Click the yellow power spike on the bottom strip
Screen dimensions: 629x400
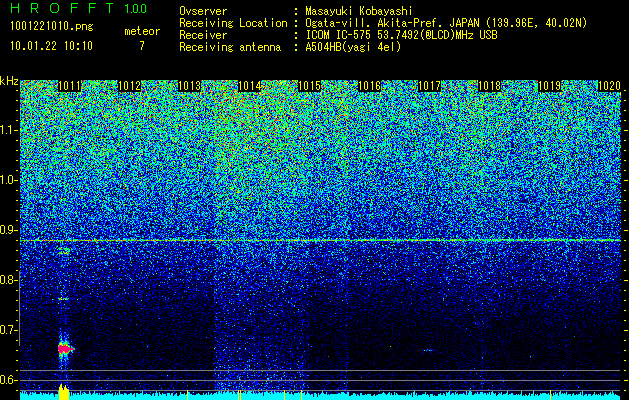pyautogui.click(x=64, y=392)
